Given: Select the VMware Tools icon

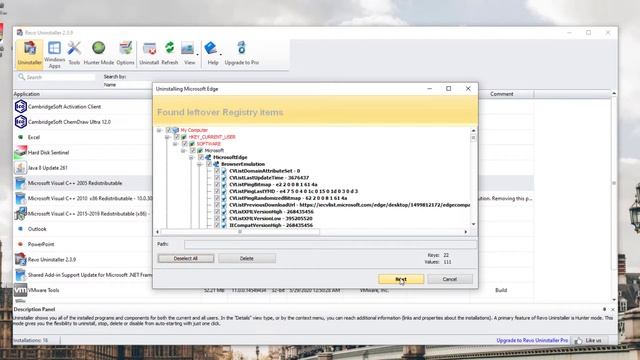Looking at the screenshot, I should tap(20, 290).
